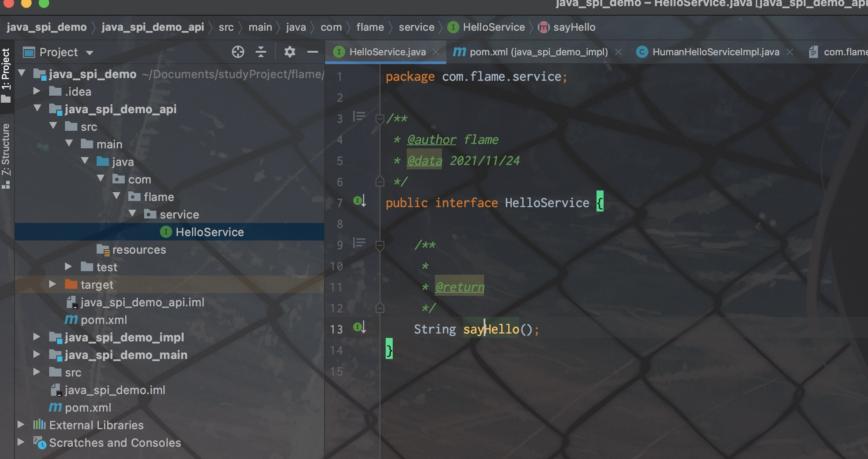Collapse the java_spi_demo_api module
868x459 pixels.
[x=37, y=108]
